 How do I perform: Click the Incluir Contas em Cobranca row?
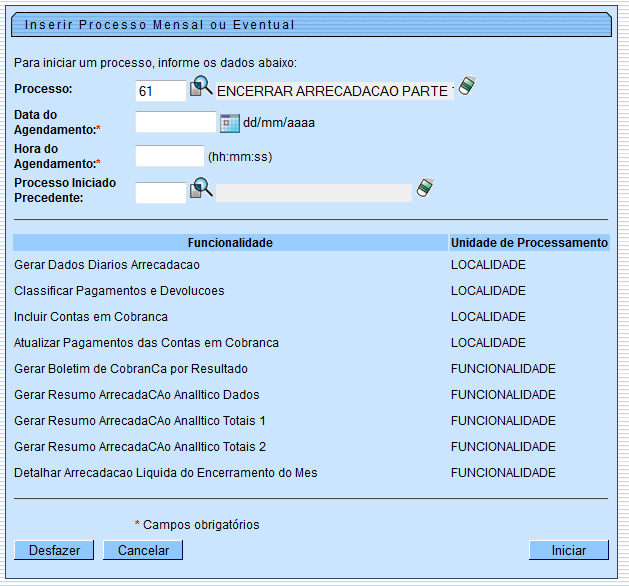pyautogui.click(x=91, y=317)
